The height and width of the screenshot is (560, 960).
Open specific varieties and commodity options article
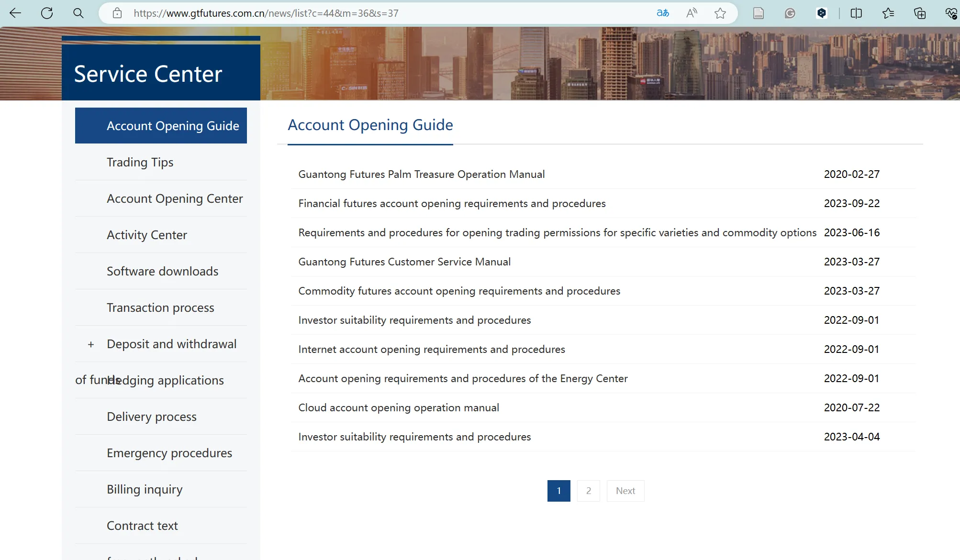558,232
